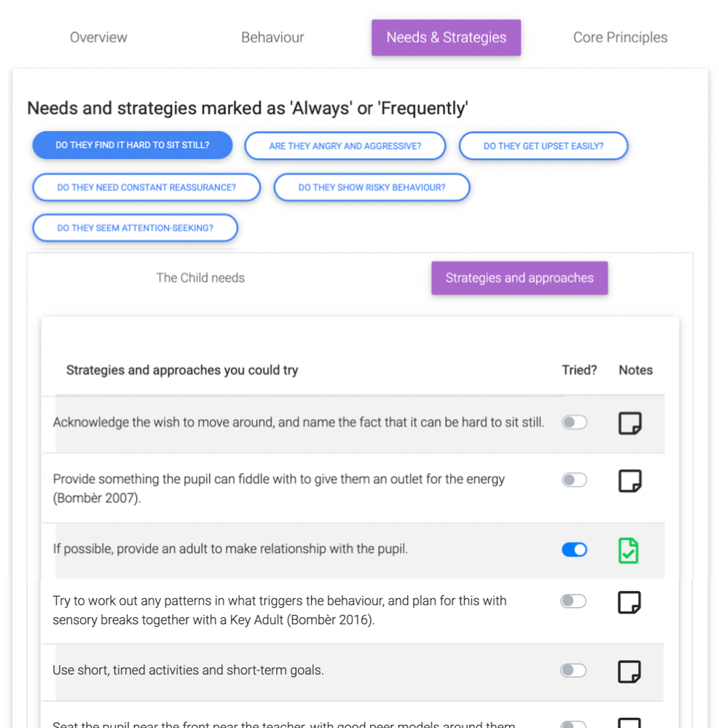Open notes for 'Seat the pupil near the front'
719x728 pixels.
coord(629,723)
